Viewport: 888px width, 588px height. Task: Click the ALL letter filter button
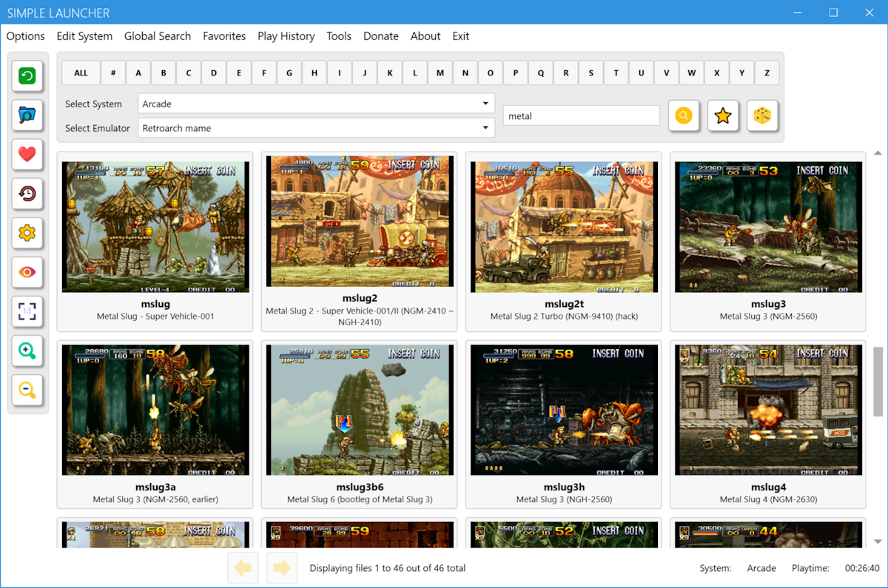81,73
